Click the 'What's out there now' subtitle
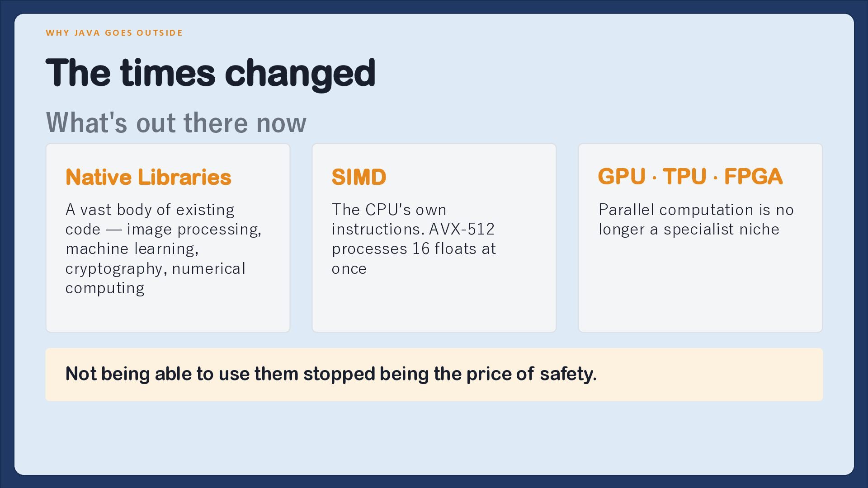Image resolution: width=868 pixels, height=488 pixels. 176,122
